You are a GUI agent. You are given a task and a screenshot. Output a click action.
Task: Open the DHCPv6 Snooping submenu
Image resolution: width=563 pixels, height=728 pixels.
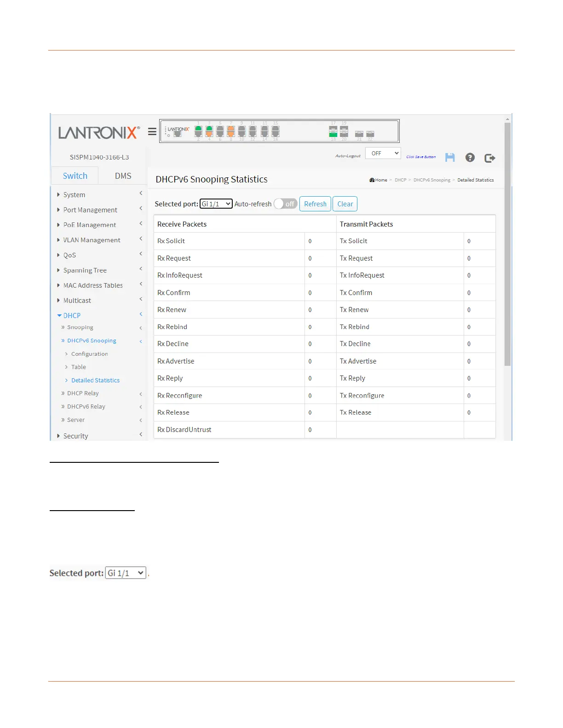click(x=92, y=341)
